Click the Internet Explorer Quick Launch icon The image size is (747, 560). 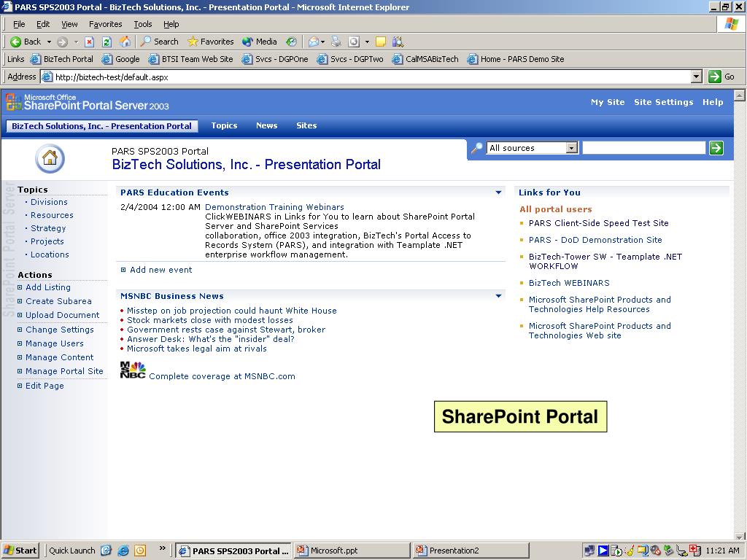[x=123, y=551]
